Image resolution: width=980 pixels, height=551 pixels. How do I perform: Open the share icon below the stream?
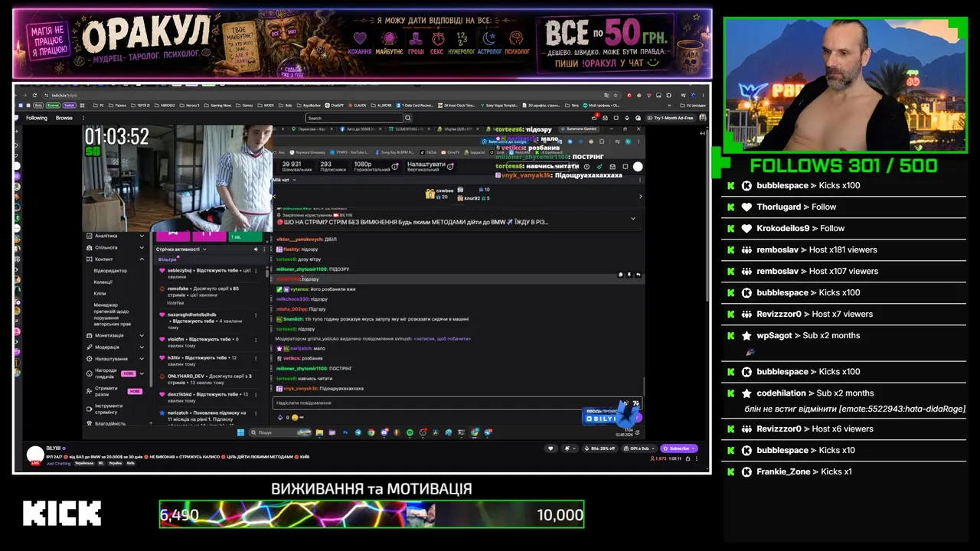pyautogui.click(x=688, y=458)
